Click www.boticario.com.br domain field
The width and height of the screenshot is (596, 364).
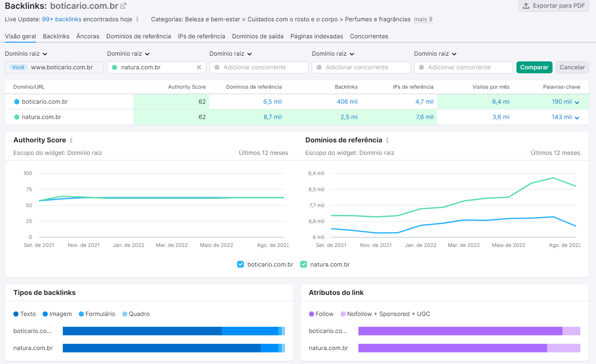[54, 67]
